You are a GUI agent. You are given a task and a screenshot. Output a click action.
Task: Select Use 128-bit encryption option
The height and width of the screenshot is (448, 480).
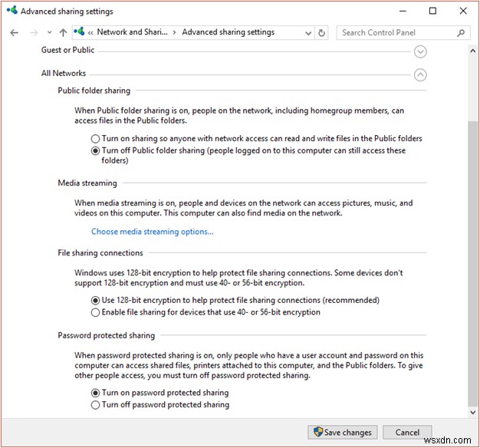tap(95, 301)
